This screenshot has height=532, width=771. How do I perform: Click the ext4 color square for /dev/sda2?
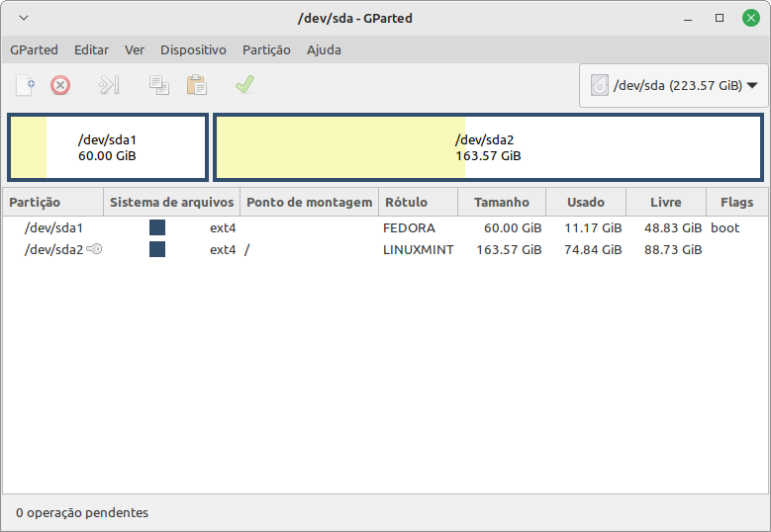point(157,249)
